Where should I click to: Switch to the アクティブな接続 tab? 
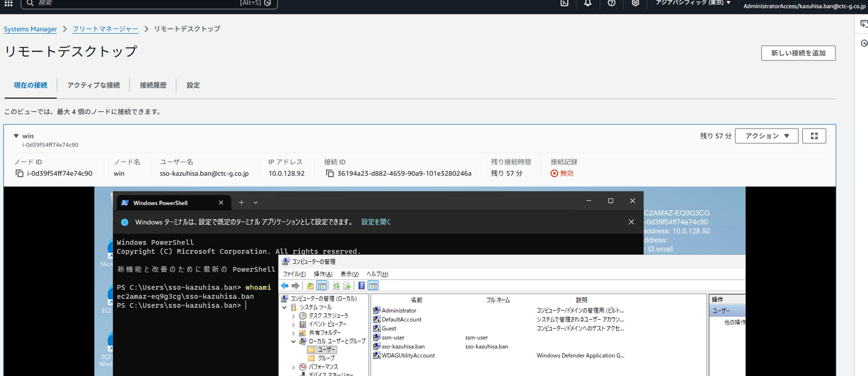(x=94, y=85)
